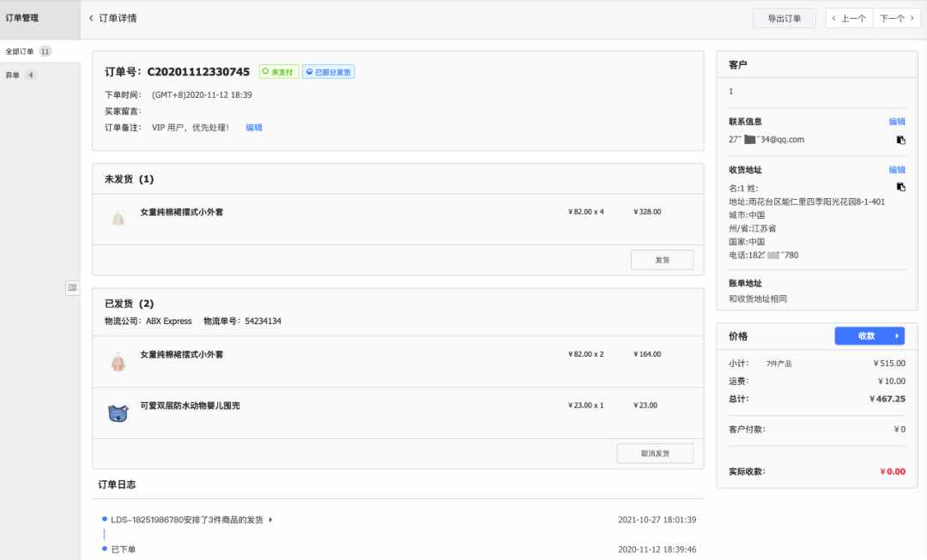Screen dimensions: 927x560
Task: Expand the shipment log entry details arrow
Action: click(x=270, y=520)
